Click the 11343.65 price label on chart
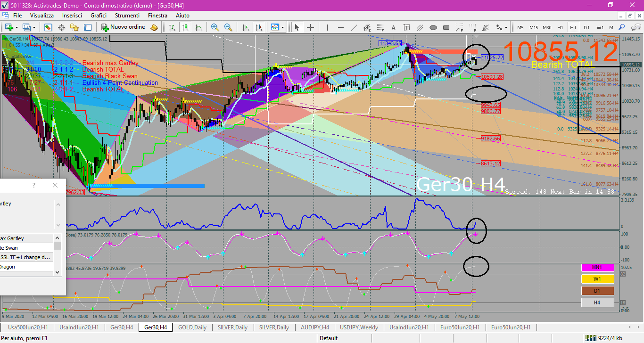 389,43
